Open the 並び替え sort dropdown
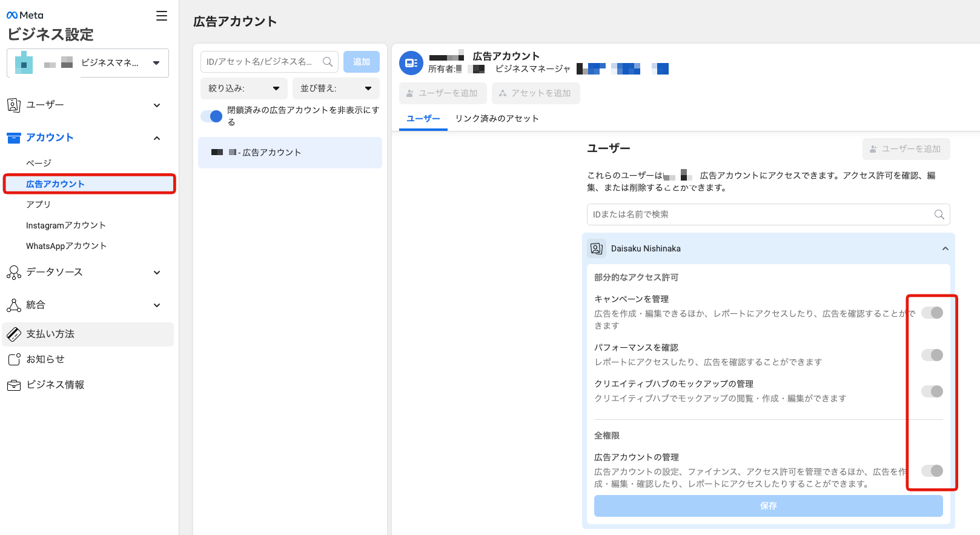 click(336, 88)
